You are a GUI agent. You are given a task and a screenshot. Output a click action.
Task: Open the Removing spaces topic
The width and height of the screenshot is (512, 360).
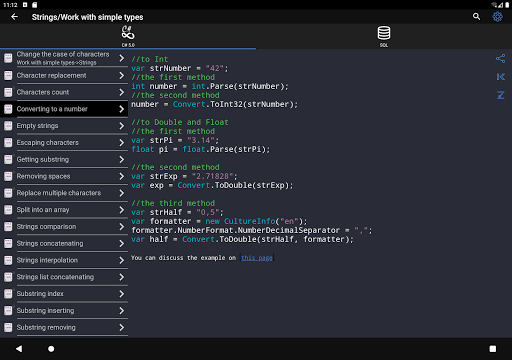(64, 176)
